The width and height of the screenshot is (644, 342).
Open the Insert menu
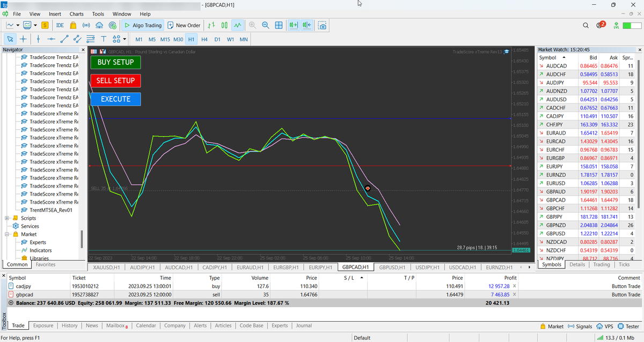[55, 13]
